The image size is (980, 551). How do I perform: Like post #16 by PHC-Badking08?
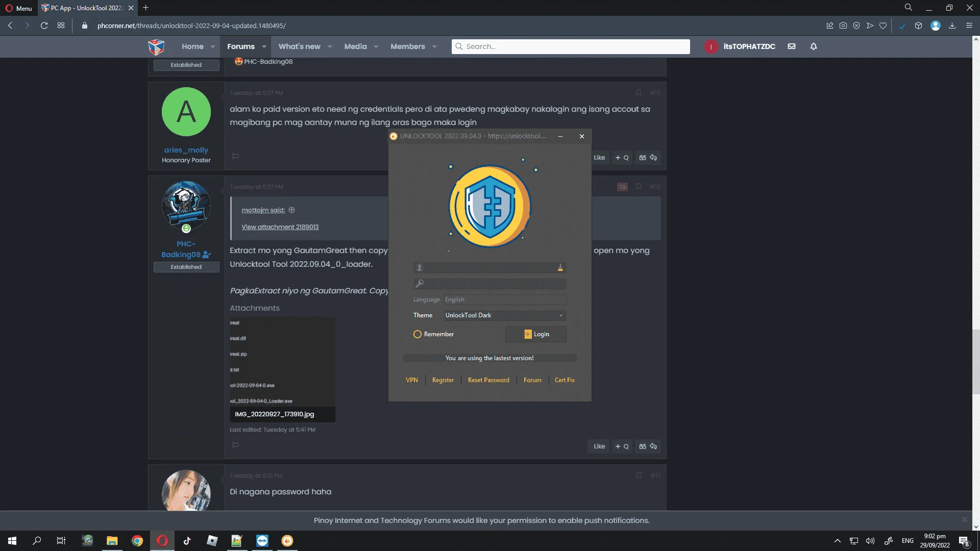coord(599,446)
